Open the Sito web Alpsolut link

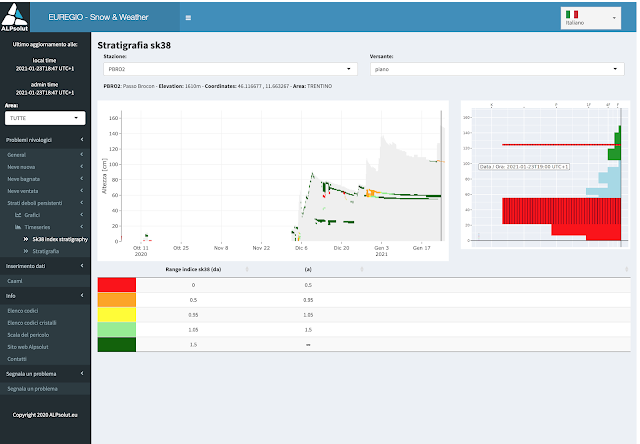(x=28, y=347)
